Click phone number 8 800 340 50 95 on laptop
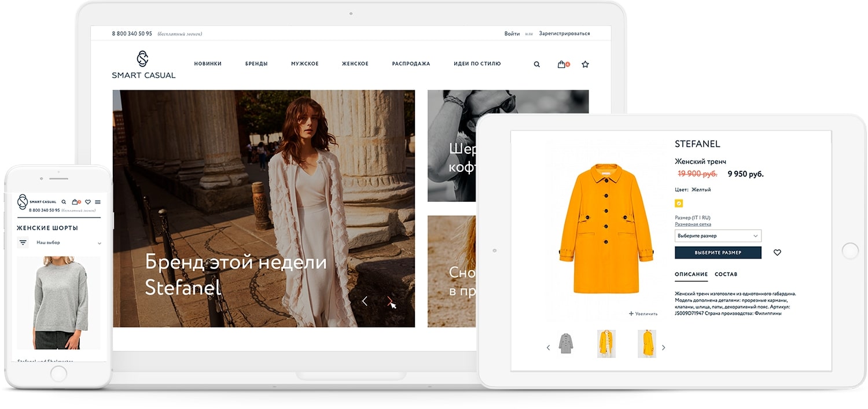Screen dimensions: 868x409 [x=132, y=34]
